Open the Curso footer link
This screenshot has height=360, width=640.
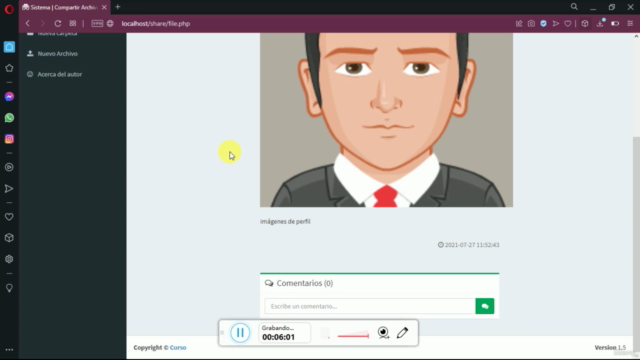(x=178, y=348)
